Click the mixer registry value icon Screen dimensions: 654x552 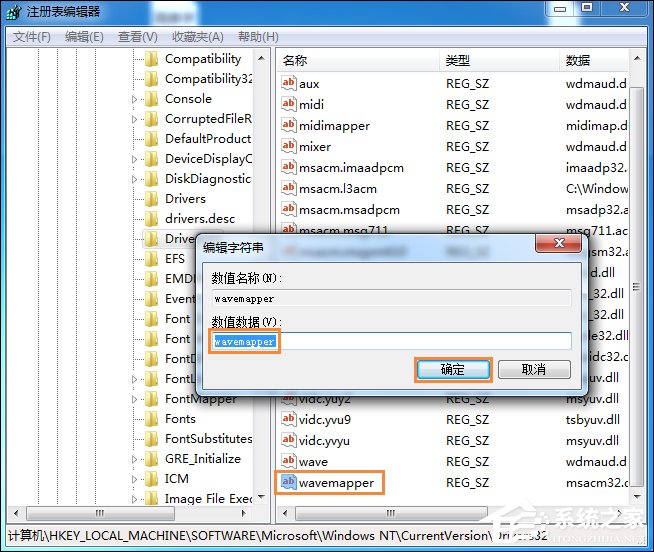289,147
